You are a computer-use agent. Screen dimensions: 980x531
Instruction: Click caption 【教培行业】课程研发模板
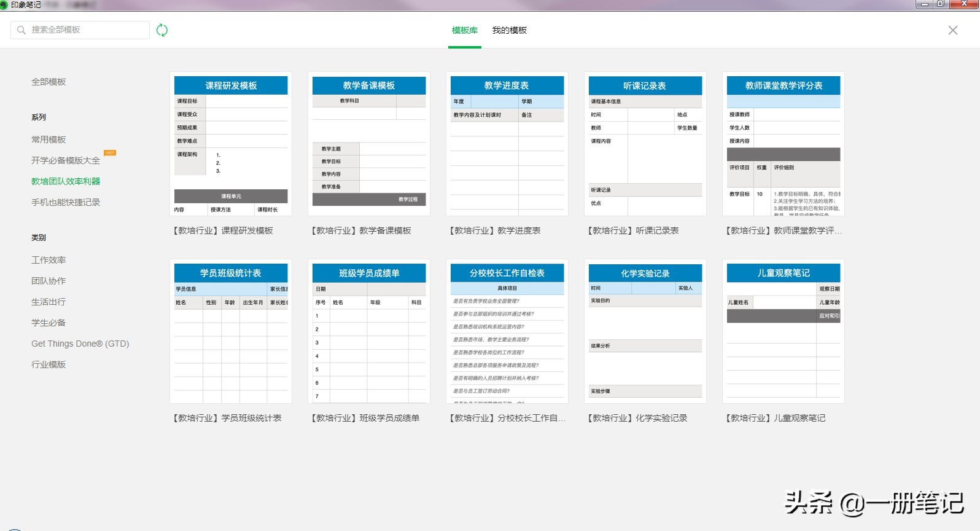(222, 230)
